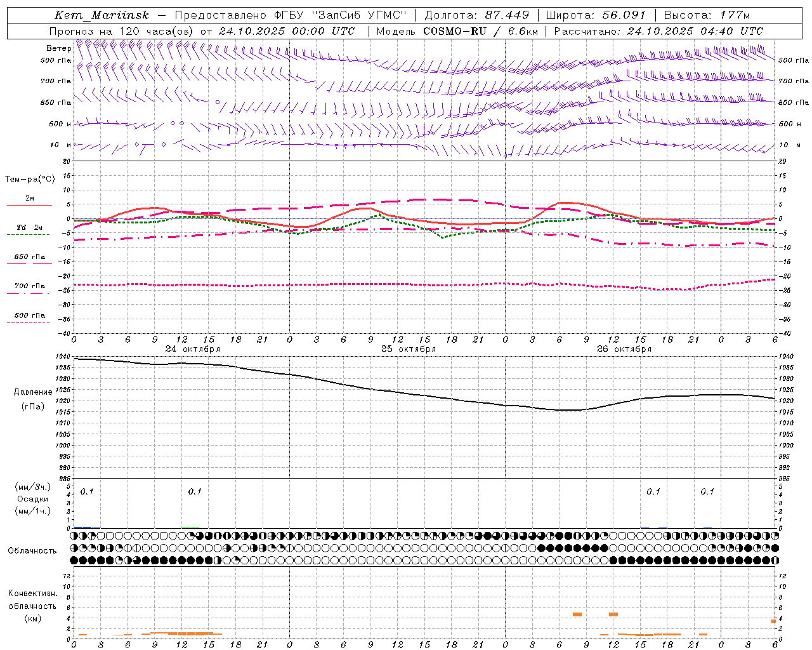
Task: Click the 850 гПа temperature legend entry
Action: tap(29, 257)
